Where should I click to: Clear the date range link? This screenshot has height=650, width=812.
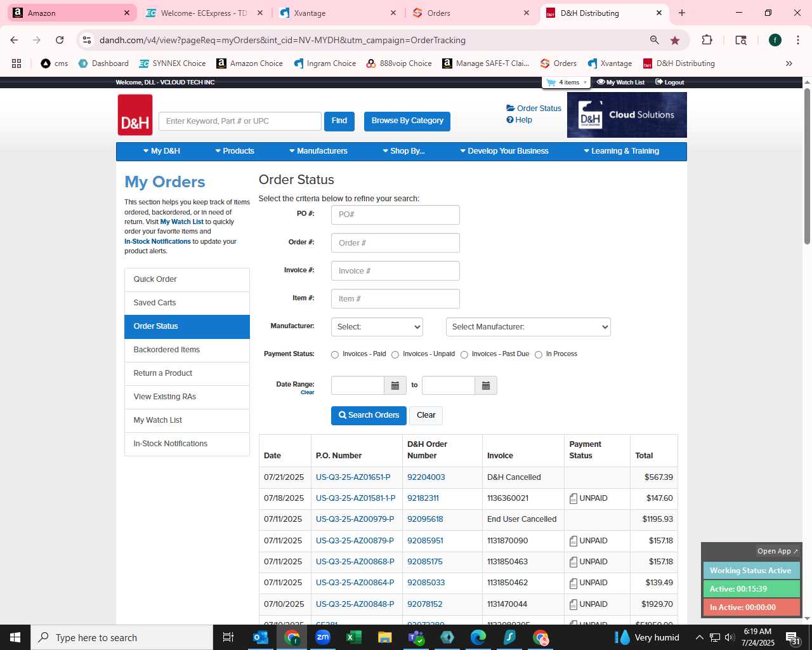tap(308, 392)
